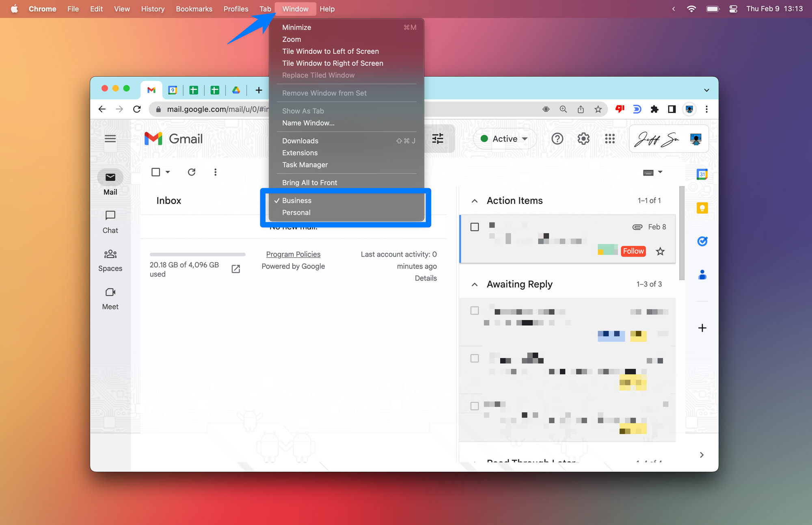Open Mail in Gmail's left sidebar
This screenshot has height=525, width=812.
[110, 182]
